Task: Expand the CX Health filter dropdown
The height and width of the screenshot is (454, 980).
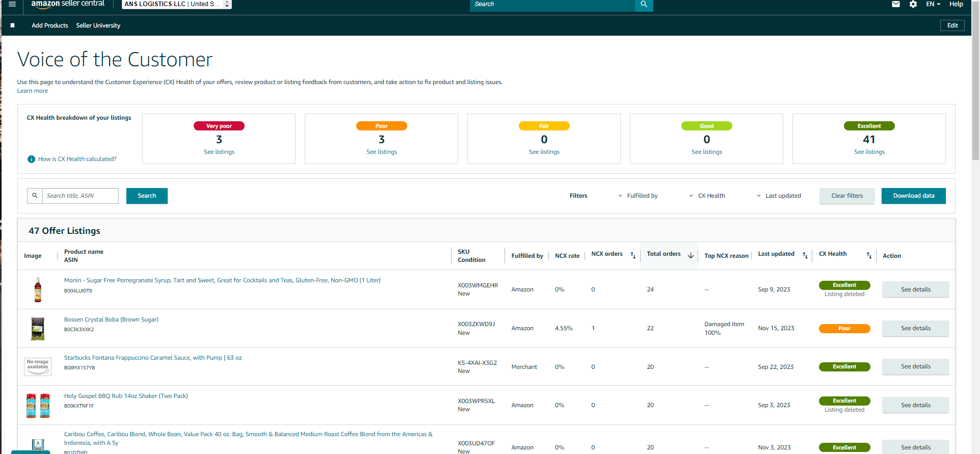Action: click(x=707, y=196)
